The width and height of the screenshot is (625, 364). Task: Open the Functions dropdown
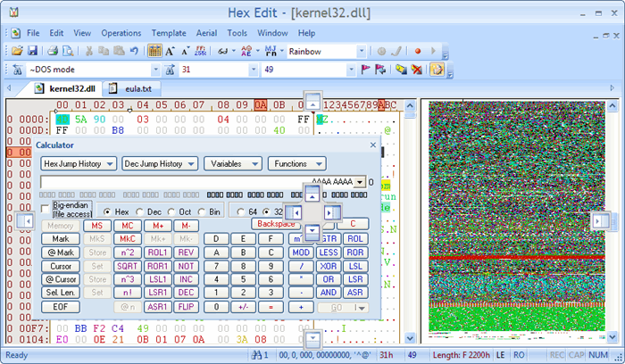coord(297,163)
